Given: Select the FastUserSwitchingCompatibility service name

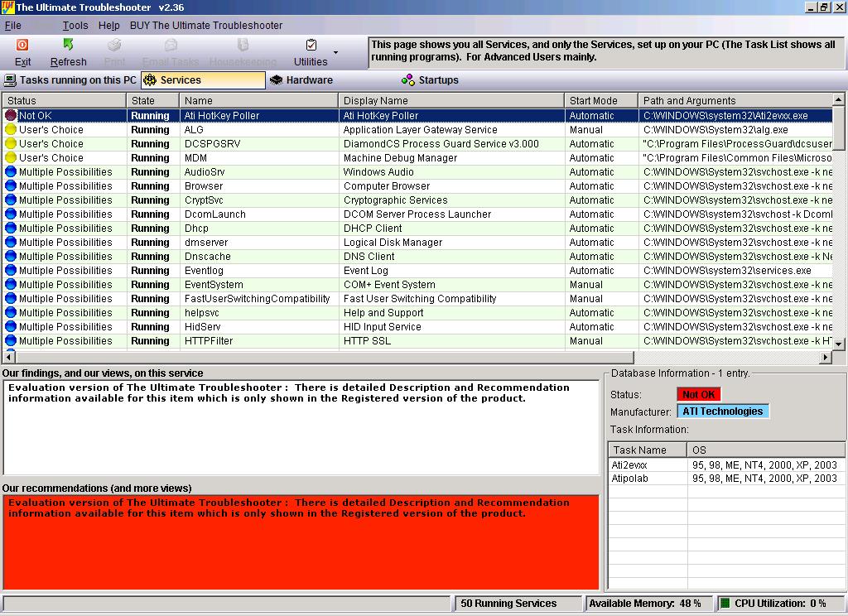Looking at the screenshot, I should coord(257,299).
